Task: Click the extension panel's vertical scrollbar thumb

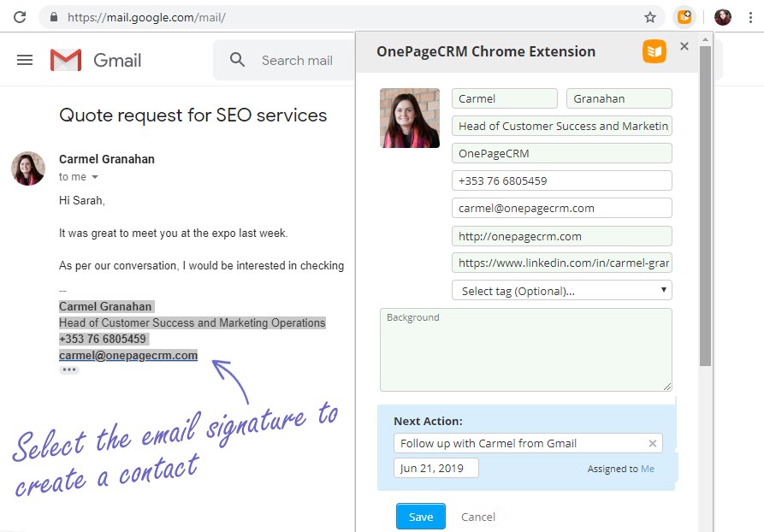Action: (705, 206)
